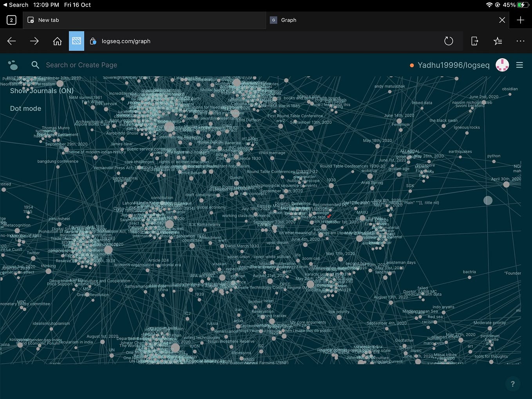Switch to the New tab
The height and width of the screenshot is (399, 532).
pyautogui.click(x=48, y=20)
